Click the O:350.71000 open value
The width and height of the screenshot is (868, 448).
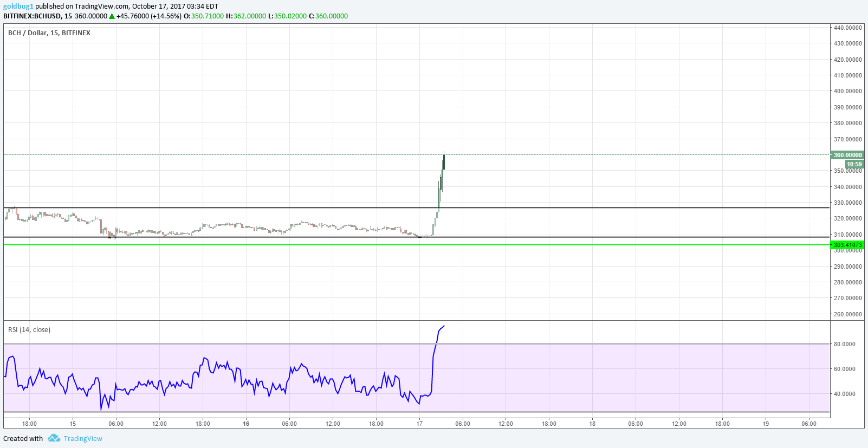(204, 16)
